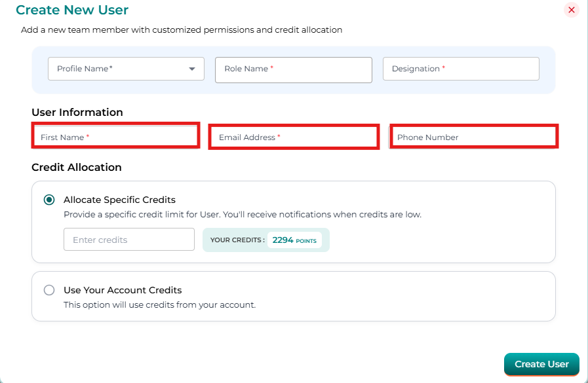Focus the Designation input field

(x=460, y=69)
